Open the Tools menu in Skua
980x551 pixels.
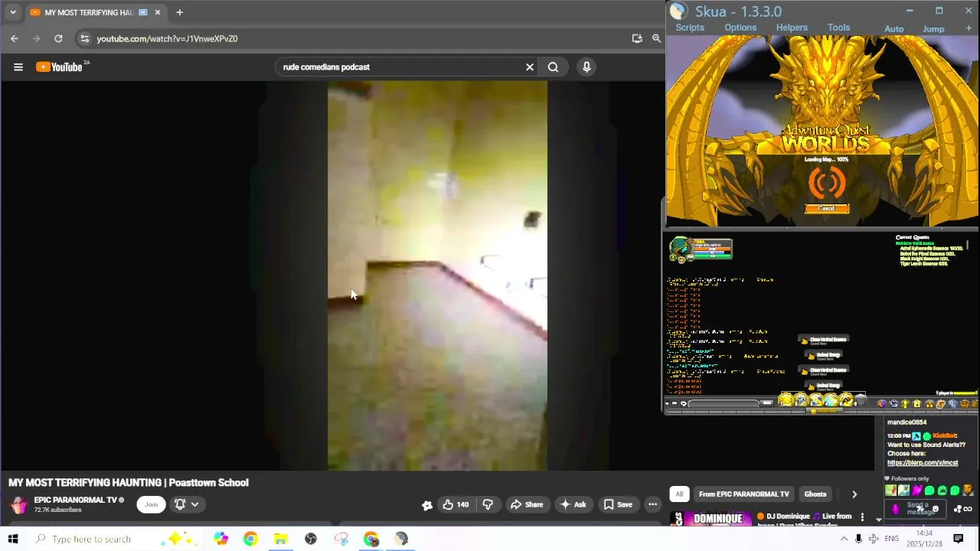tap(838, 28)
